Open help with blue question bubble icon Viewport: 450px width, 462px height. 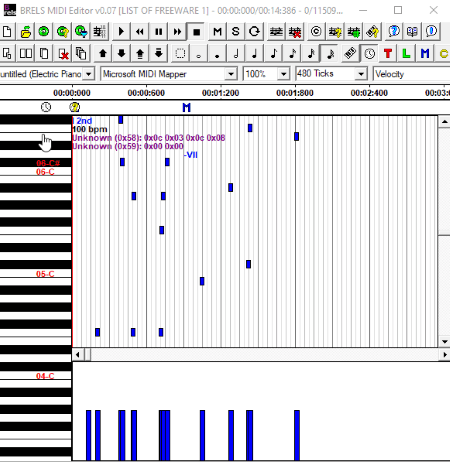[x=394, y=32]
